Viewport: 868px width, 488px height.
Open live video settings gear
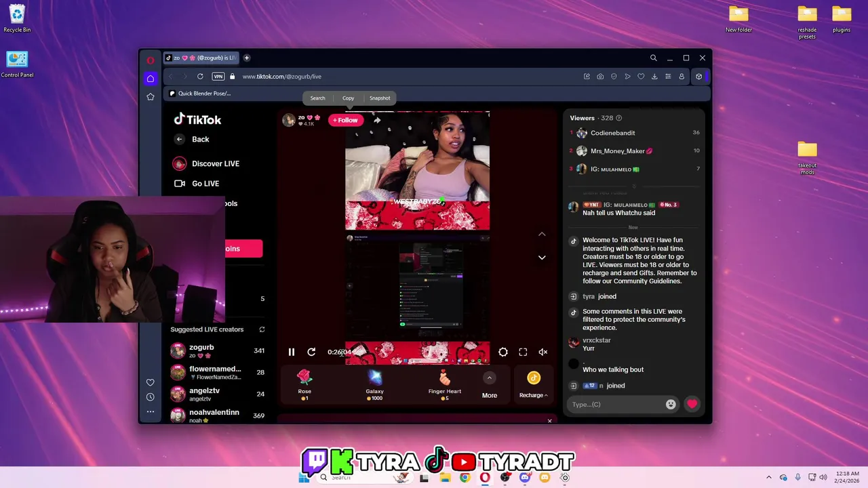click(503, 352)
